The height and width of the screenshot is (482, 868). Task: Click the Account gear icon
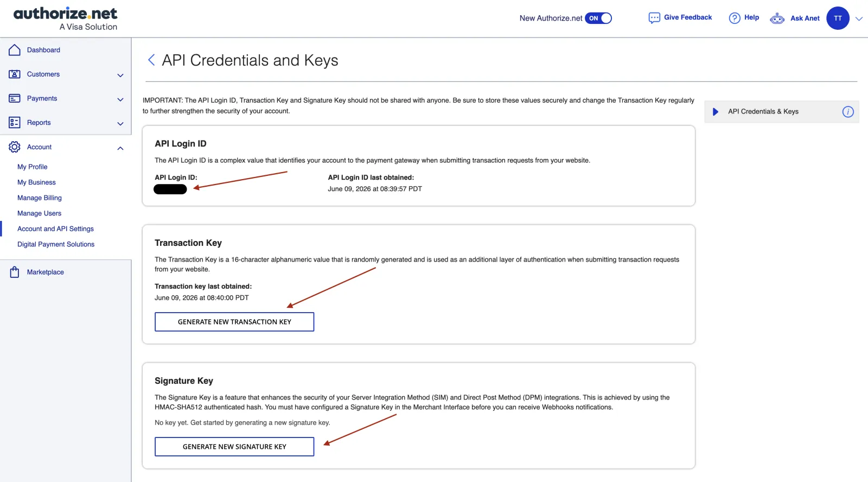[15, 147]
